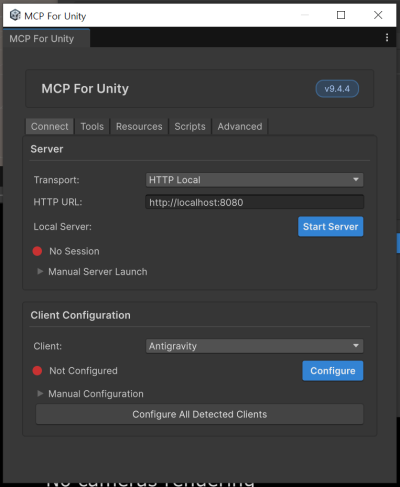Switch to the Connect tab
The image size is (400, 487).
point(50,126)
